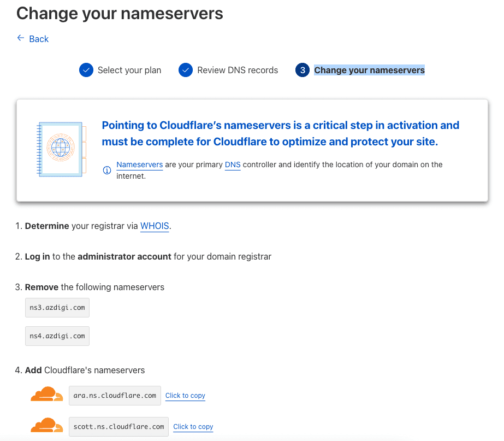This screenshot has width=504, height=441.
Task: Click the checkmark icon on Review DNS records
Action: pos(186,70)
